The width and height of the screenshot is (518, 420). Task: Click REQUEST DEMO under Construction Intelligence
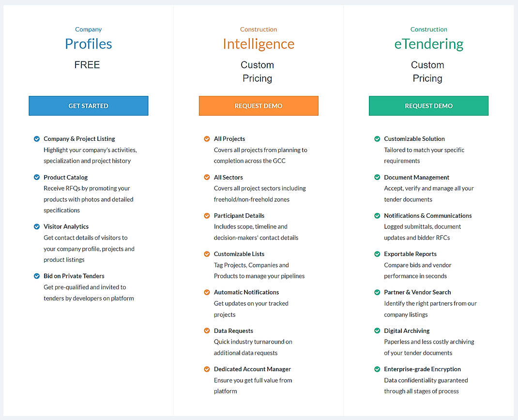[x=259, y=105]
